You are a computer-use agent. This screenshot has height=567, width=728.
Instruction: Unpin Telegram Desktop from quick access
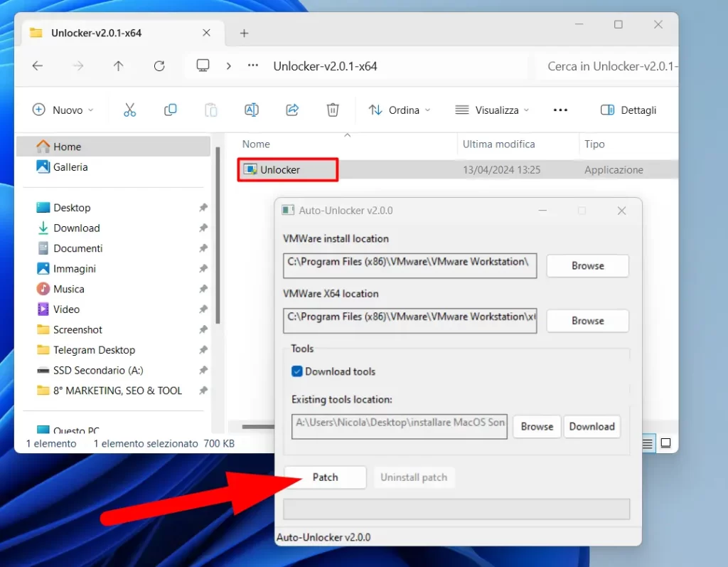coord(203,350)
